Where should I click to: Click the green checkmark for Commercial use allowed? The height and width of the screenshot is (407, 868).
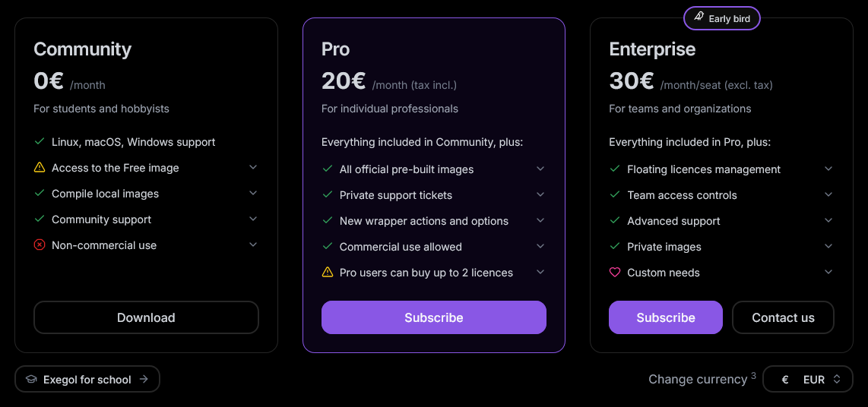[328, 247]
